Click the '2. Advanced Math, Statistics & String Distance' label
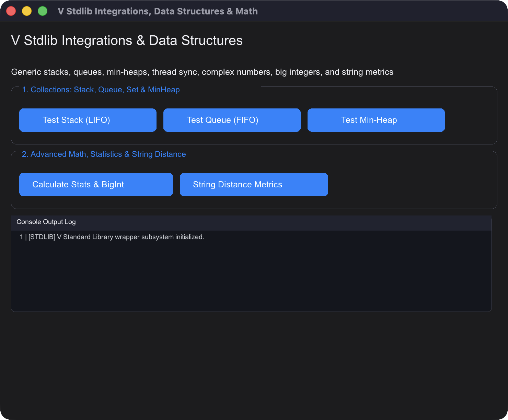508x420 pixels. point(104,154)
